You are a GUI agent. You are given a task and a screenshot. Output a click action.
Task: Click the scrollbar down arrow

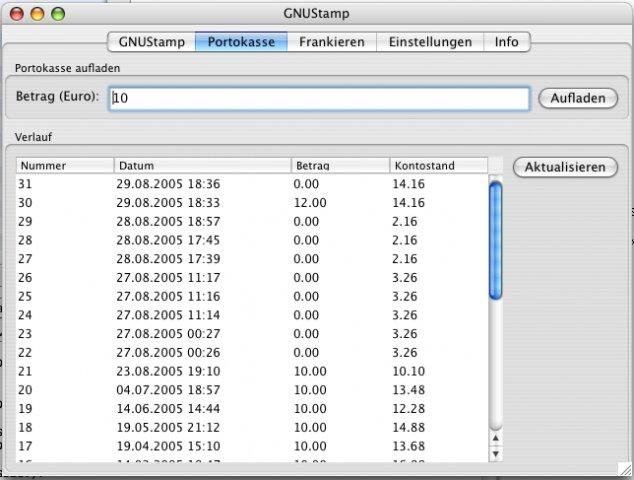tap(496, 454)
